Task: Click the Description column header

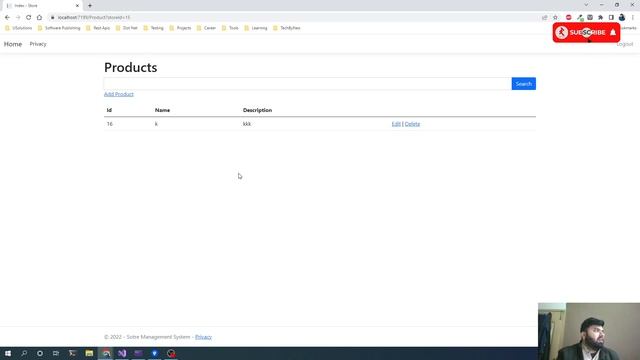Action: pyautogui.click(x=257, y=110)
